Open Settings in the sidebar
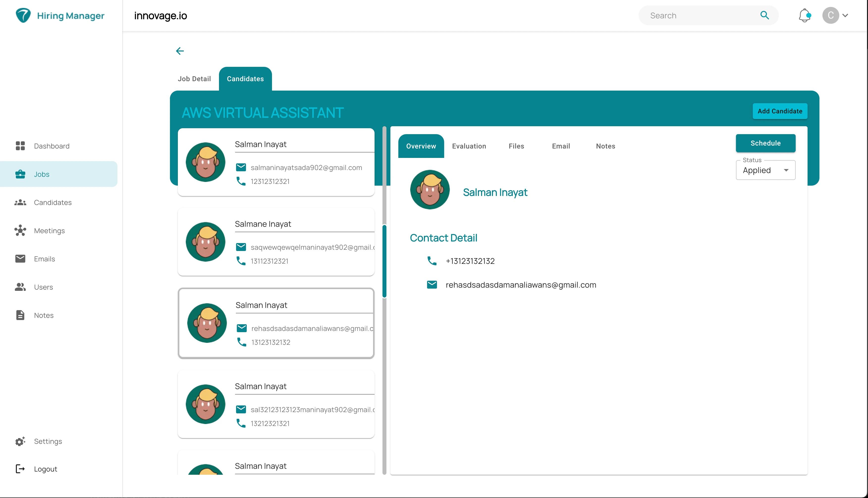The height and width of the screenshot is (498, 868). click(58, 441)
